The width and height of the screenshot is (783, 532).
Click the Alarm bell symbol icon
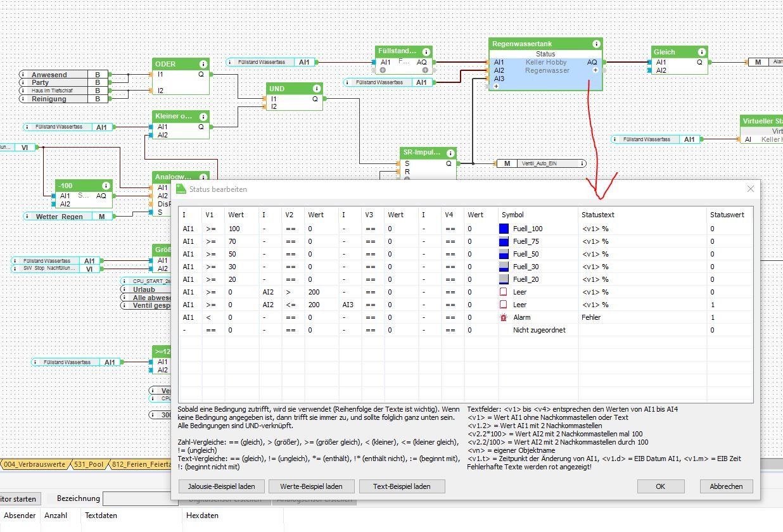click(x=504, y=317)
